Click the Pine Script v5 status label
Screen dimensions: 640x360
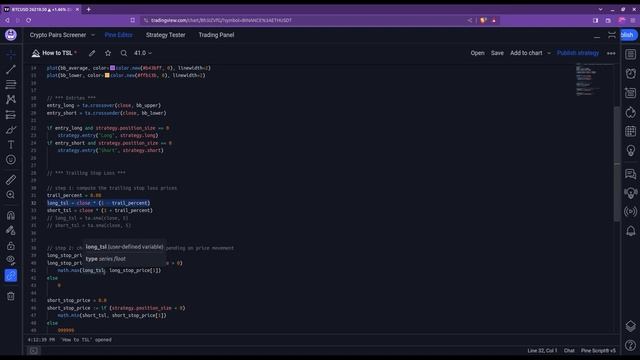(598, 351)
